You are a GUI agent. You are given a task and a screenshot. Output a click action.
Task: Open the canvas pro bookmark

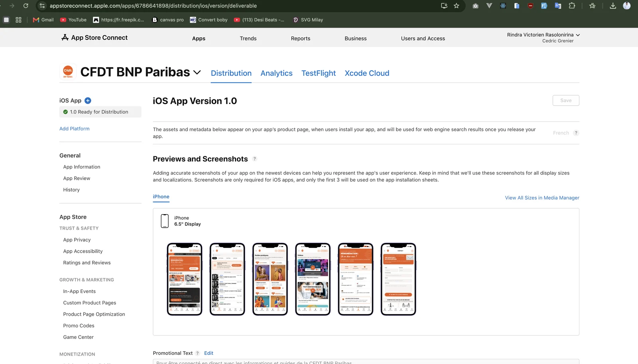(168, 20)
